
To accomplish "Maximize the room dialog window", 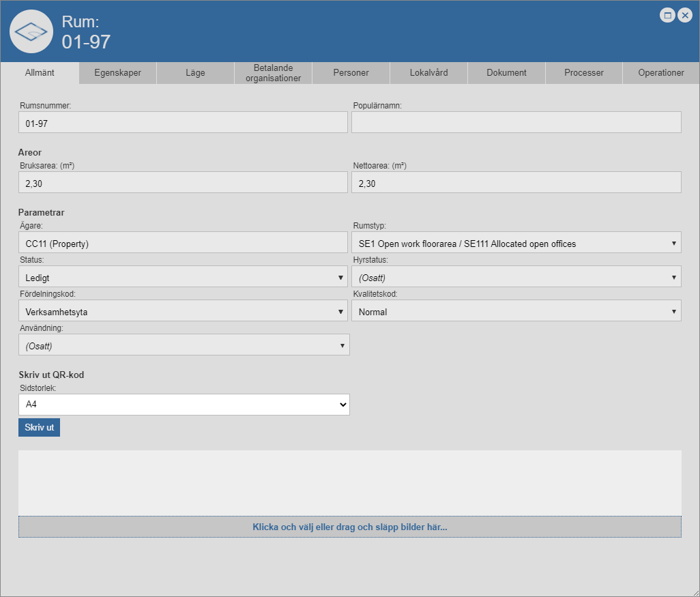I will pos(667,15).
